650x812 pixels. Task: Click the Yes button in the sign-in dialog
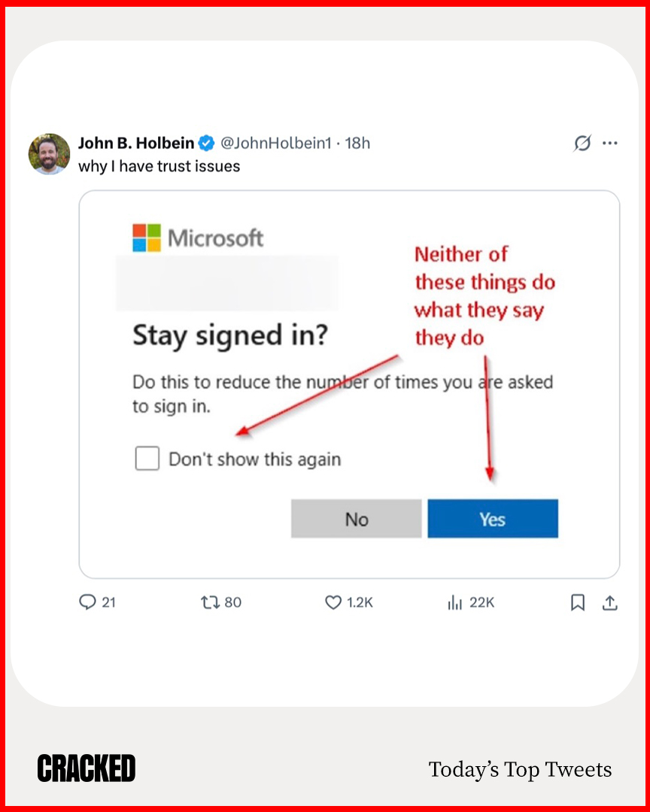[x=493, y=519]
